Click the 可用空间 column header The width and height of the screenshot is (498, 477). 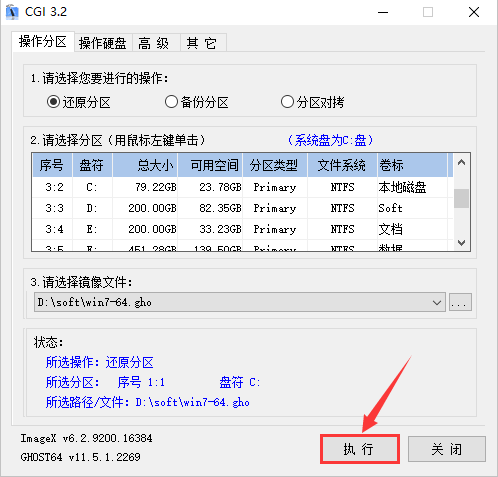pyautogui.click(x=210, y=165)
